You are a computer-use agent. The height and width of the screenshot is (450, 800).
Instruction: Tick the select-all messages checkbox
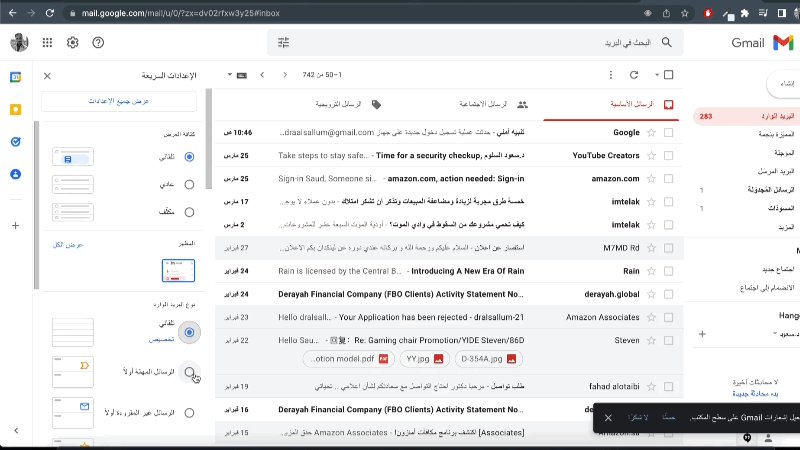(x=668, y=75)
